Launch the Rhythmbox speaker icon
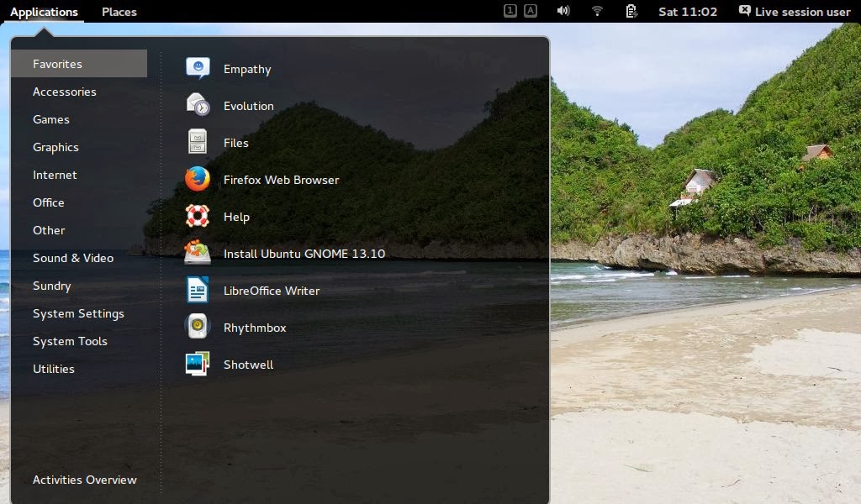The image size is (861, 504). 198,328
